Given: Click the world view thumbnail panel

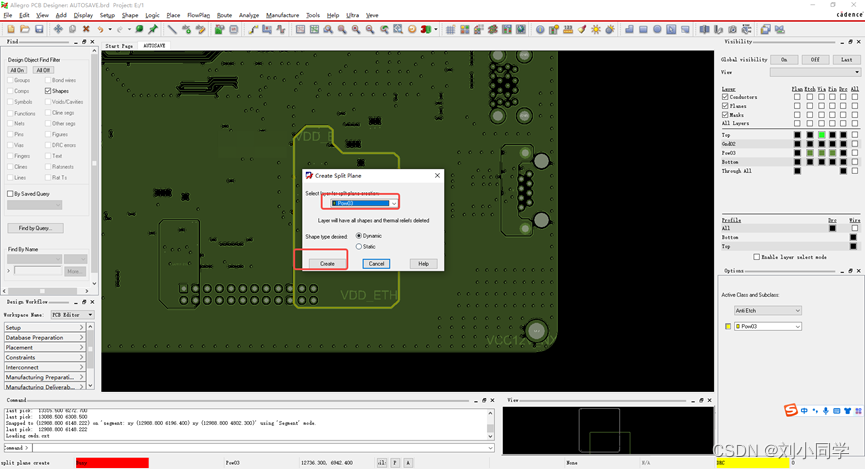Looking at the screenshot, I should [608, 430].
